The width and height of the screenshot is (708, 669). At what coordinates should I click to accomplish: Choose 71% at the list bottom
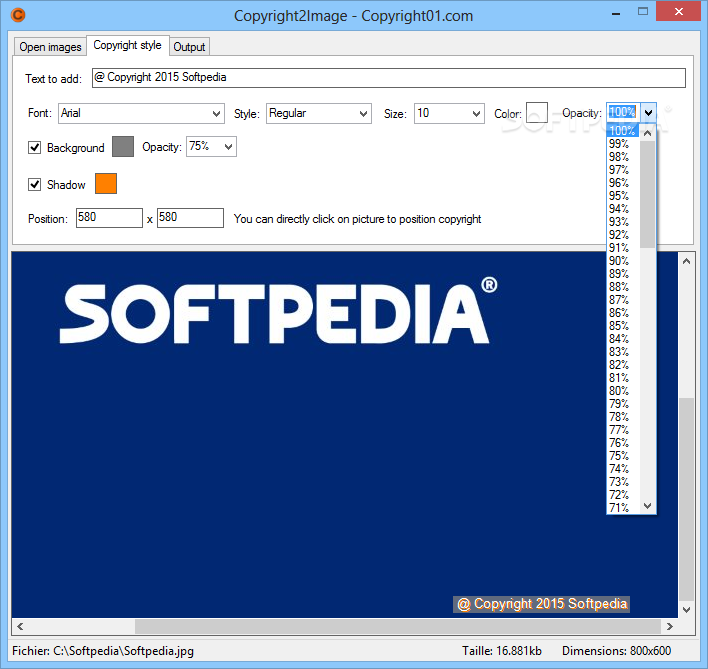pos(623,508)
